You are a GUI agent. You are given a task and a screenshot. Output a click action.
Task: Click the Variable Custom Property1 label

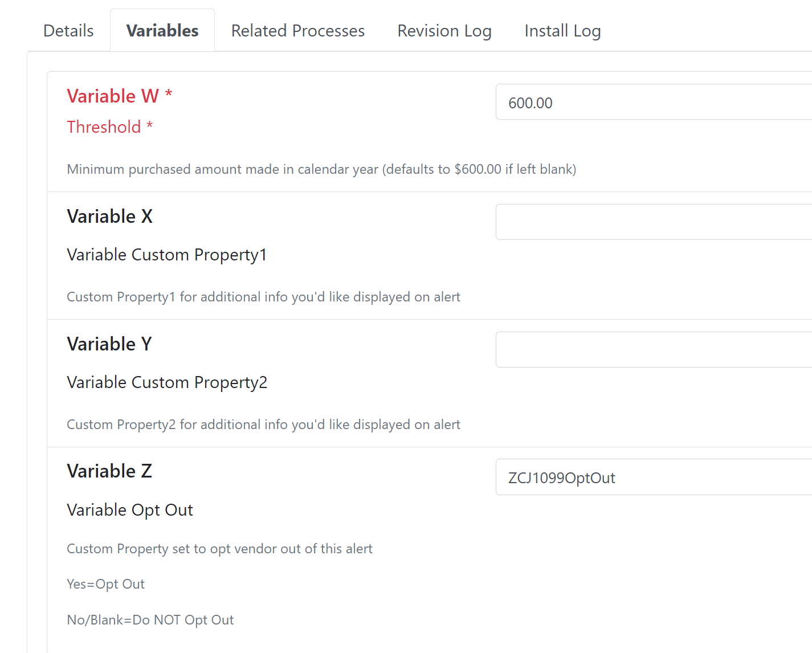pyautogui.click(x=167, y=255)
